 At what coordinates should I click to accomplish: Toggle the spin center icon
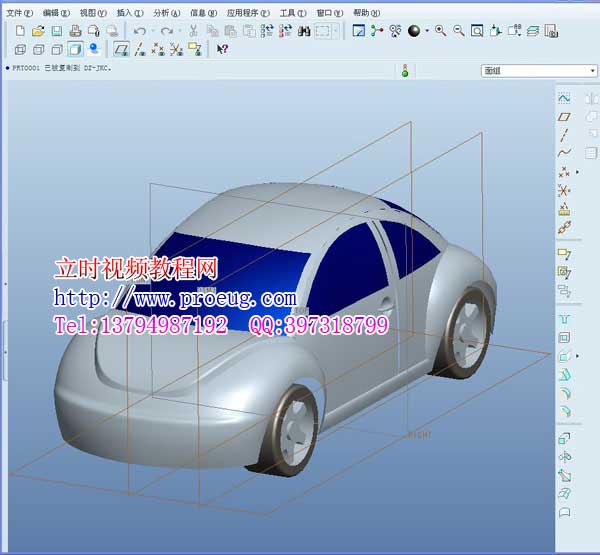(x=377, y=31)
